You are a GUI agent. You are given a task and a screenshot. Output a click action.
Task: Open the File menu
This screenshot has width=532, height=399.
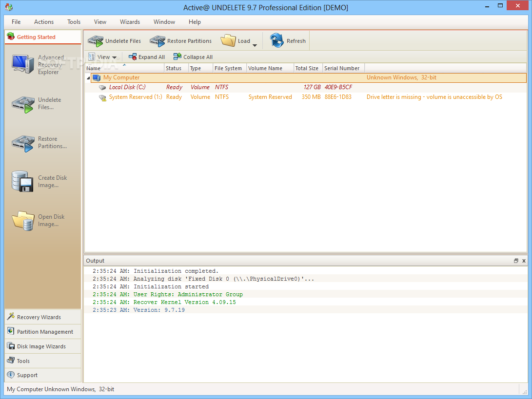coord(16,22)
